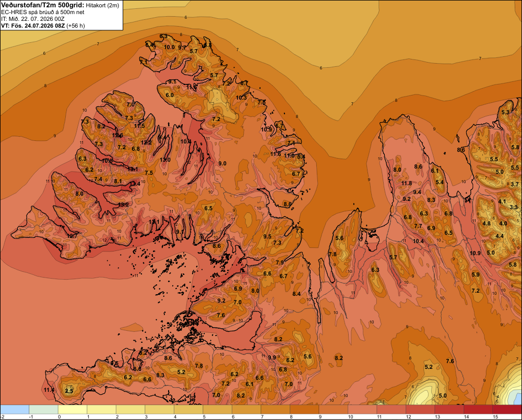
Task: Select the '9.5' temperature reading
Action: (267, 236)
